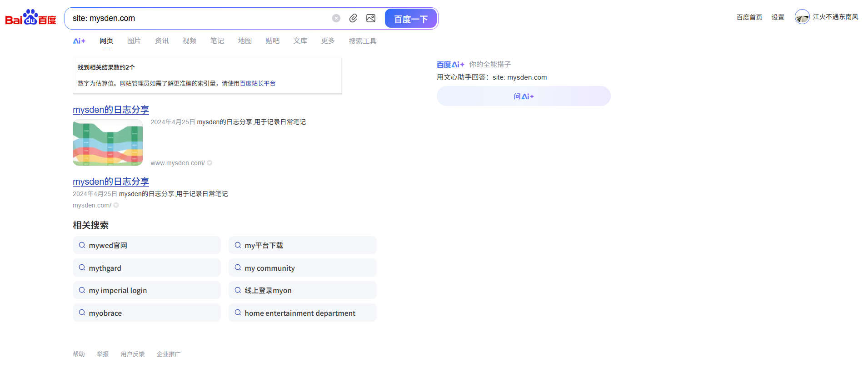Open the 江火不遇东南风 account name
The image size is (868, 369).
click(x=835, y=17)
